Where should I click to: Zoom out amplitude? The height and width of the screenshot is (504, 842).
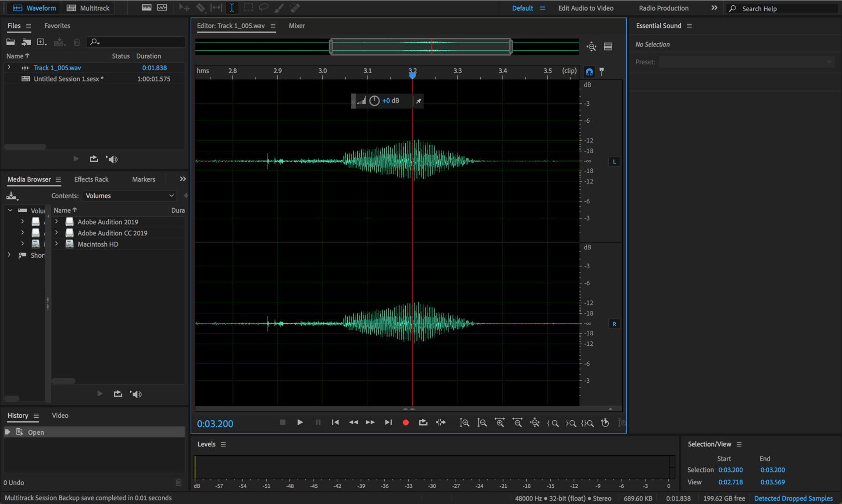(482, 423)
